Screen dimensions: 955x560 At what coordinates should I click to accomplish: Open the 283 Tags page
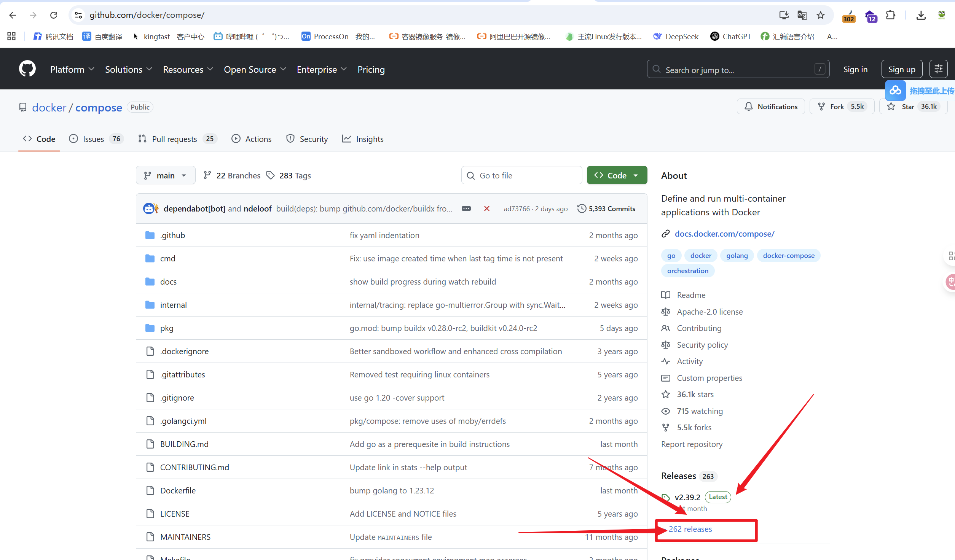point(289,175)
